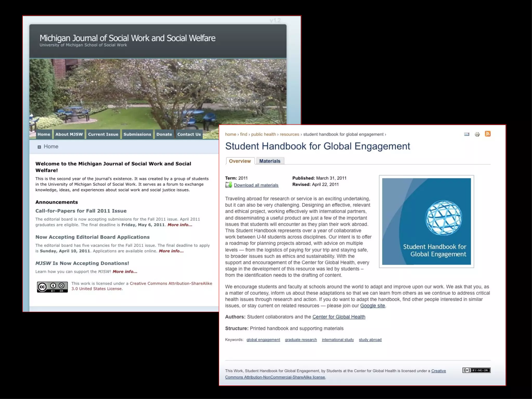Click the small icon beside Home heading

point(39,147)
